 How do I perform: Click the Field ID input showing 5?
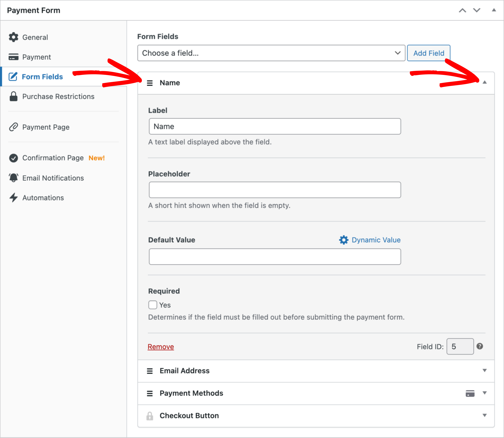coord(460,346)
